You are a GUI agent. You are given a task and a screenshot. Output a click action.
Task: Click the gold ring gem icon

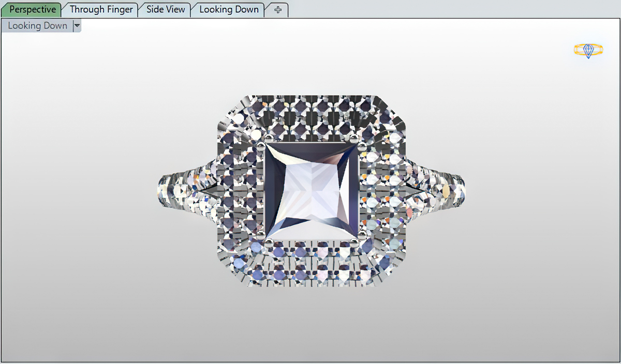588,50
